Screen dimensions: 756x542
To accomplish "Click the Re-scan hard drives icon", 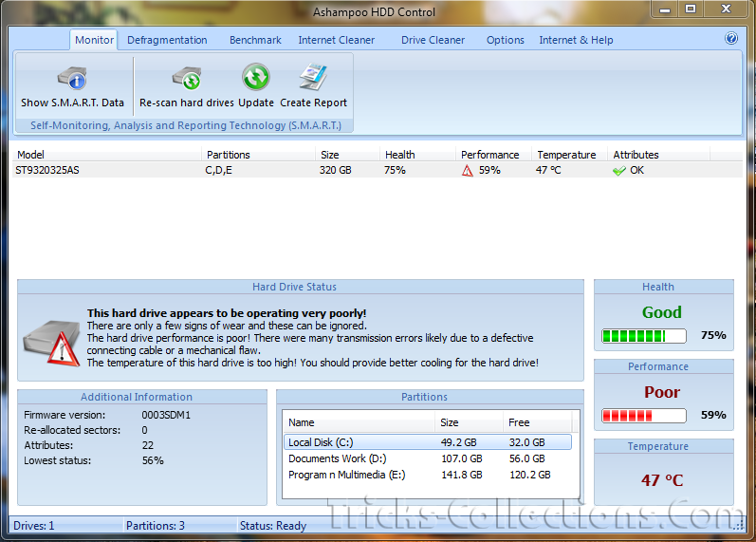I will pyautogui.click(x=186, y=78).
